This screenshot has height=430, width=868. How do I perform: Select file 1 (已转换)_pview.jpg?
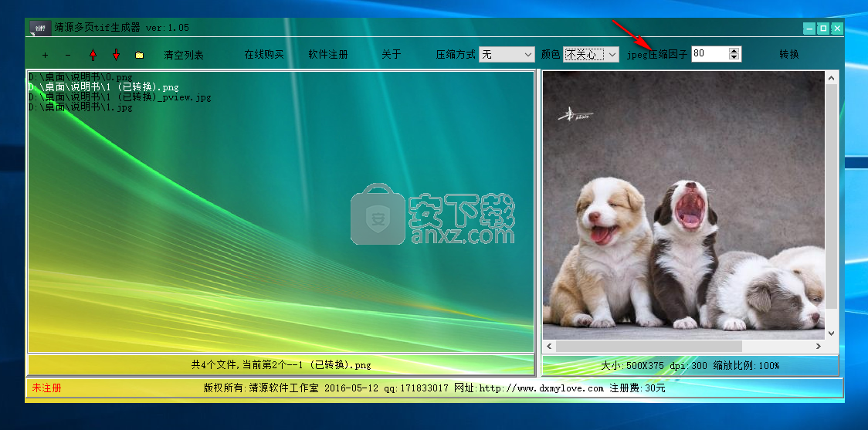pos(120,96)
